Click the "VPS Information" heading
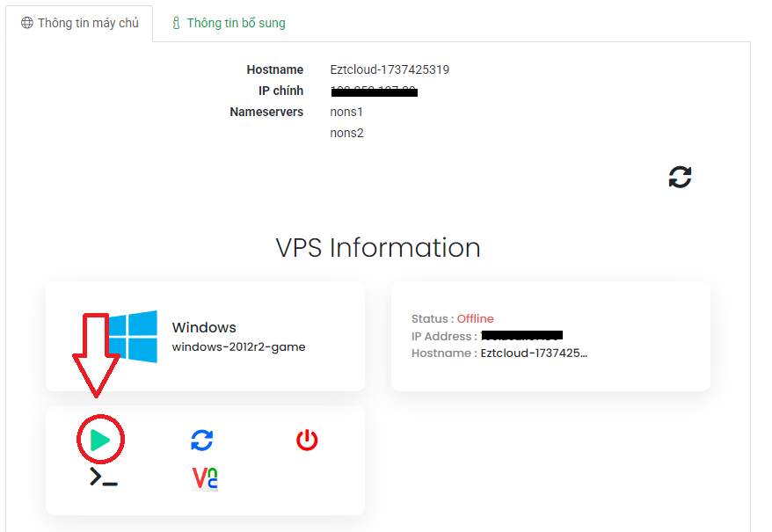772x532 pixels. click(378, 248)
